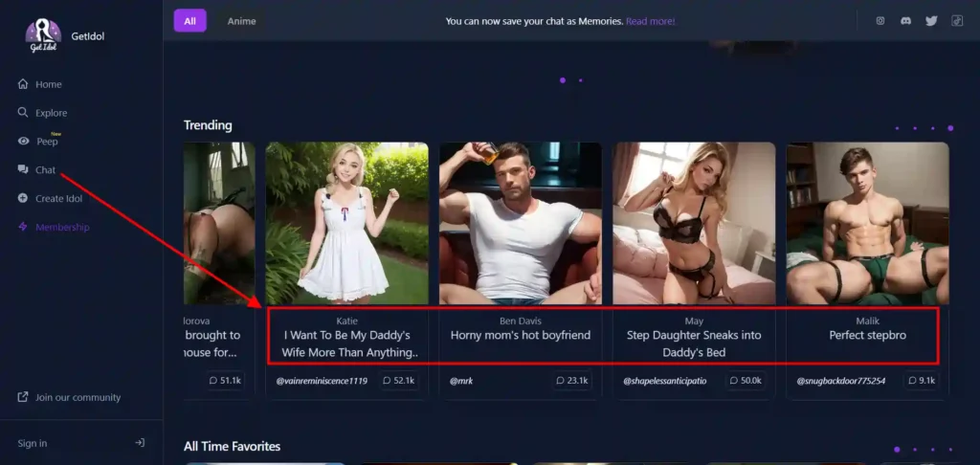Click the All Time Favorites heading

pos(232,446)
